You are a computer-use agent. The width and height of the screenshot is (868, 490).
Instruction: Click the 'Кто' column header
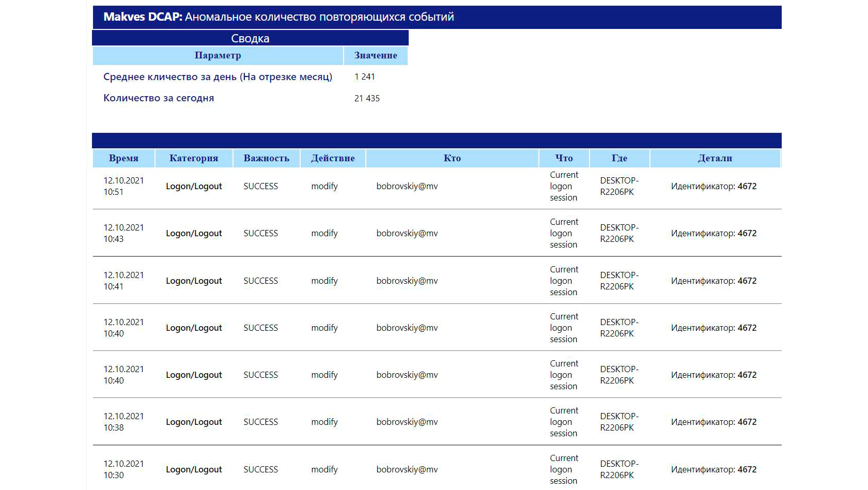[x=452, y=158]
